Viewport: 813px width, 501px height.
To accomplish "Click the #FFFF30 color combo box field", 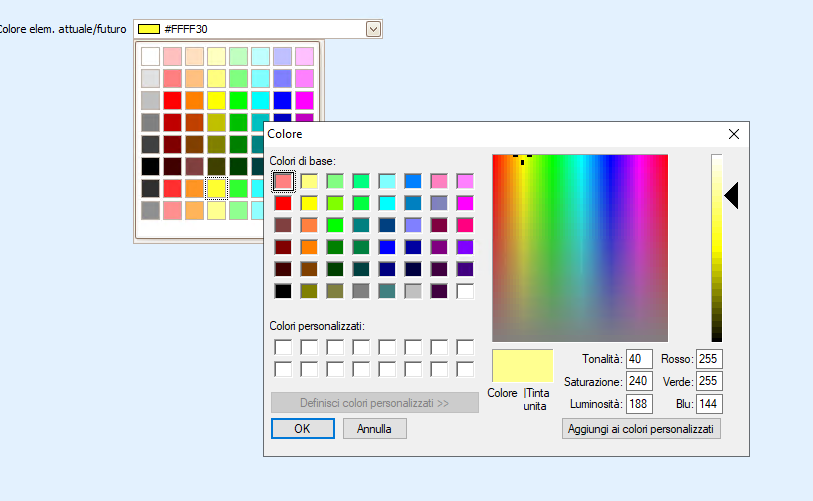I will point(250,29).
